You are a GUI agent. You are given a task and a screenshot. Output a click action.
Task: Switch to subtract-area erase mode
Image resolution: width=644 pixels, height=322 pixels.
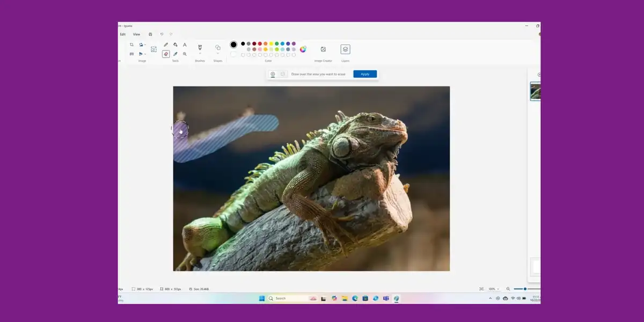[283, 74]
